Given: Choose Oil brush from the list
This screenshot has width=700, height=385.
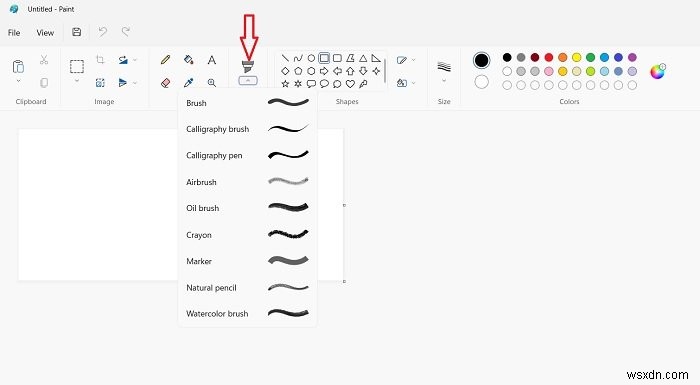Looking at the screenshot, I should pos(248,208).
